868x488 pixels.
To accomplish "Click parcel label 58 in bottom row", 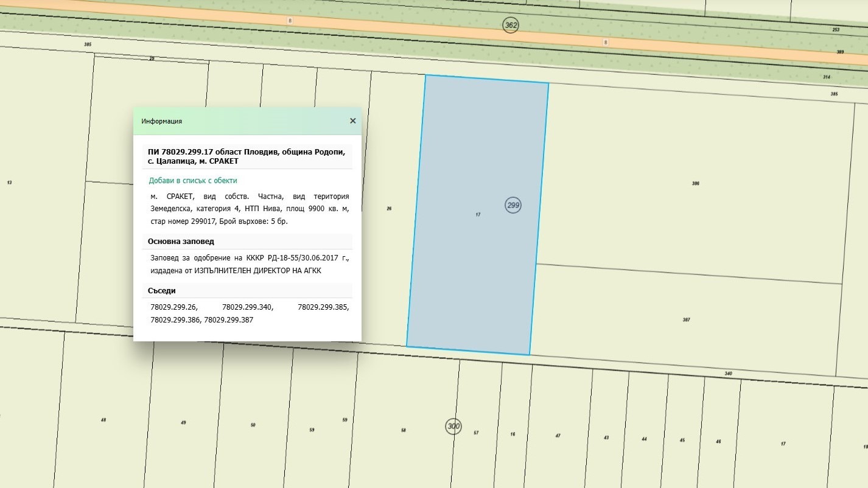I will coord(403,431).
